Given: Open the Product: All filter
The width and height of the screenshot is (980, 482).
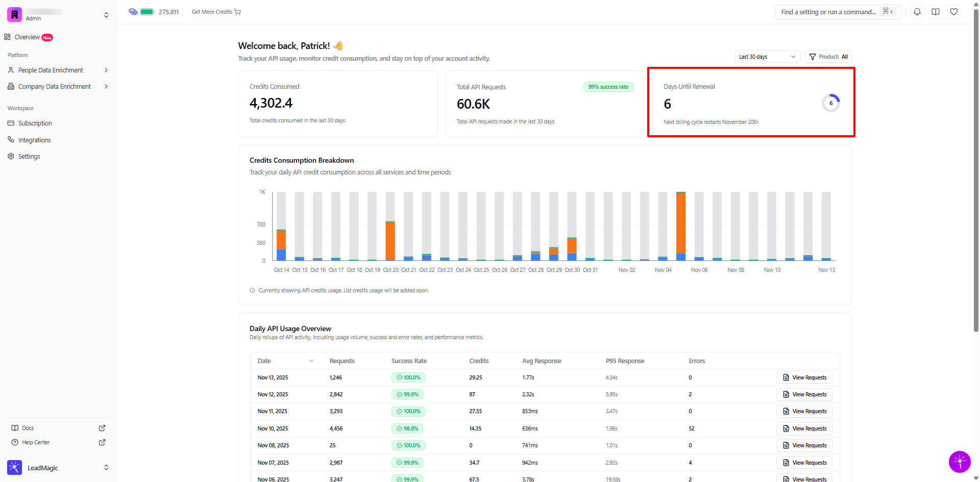Looking at the screenshot, I should (x=828, y=57).
